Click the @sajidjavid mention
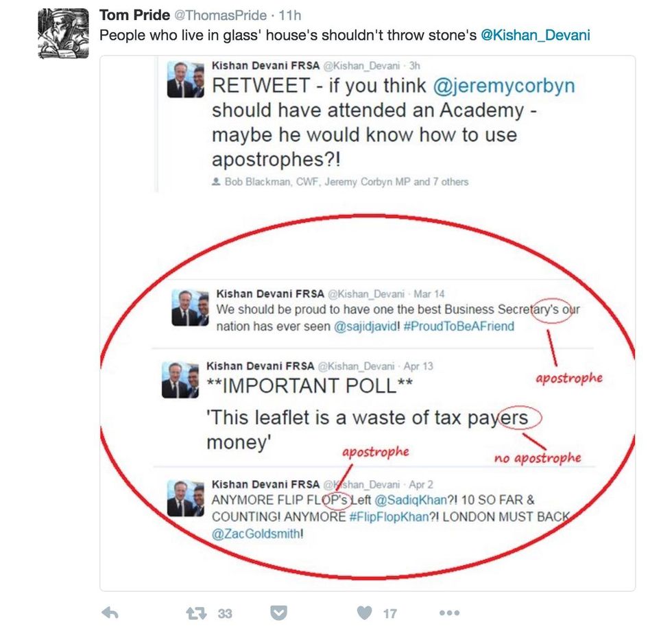The height and width of the screenshot is (633, 672). click(x=365, y=326)
